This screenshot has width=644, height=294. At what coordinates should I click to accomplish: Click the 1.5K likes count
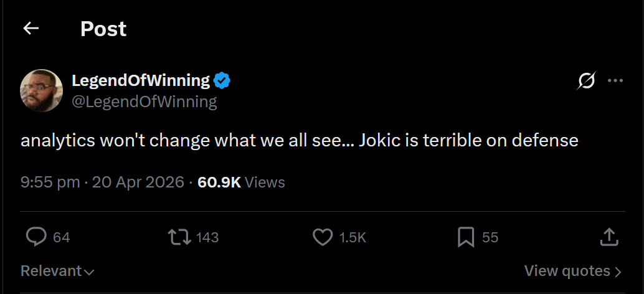tap(353, 237)
